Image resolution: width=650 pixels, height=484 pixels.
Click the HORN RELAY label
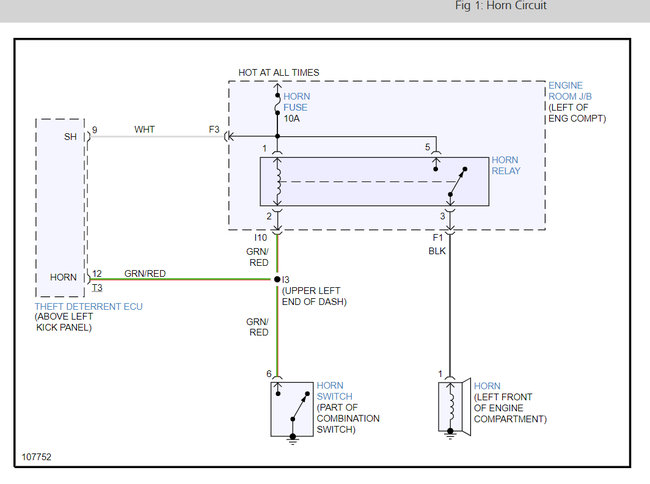pos(506,165)
